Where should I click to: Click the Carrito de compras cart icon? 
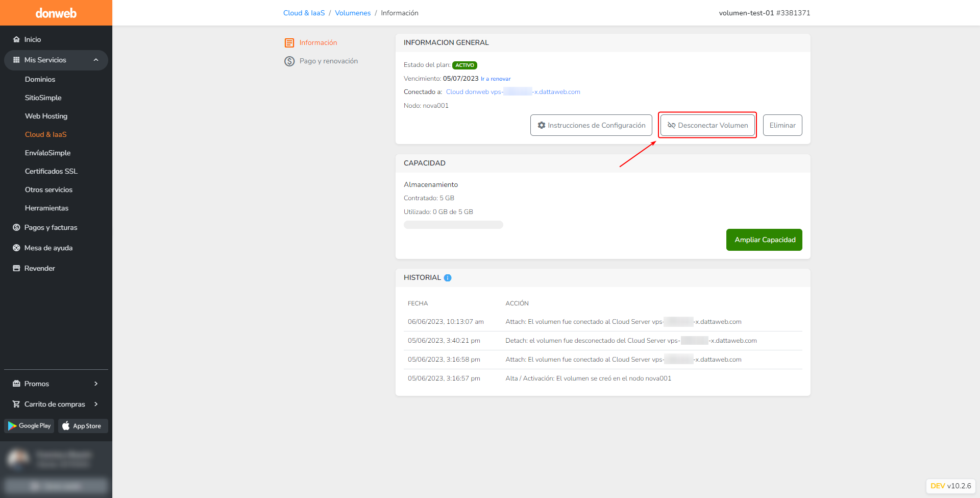tap(16, 404)
